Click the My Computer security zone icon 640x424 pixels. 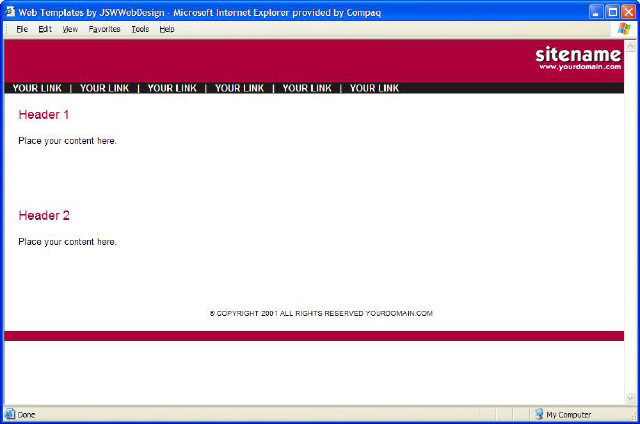coord(538,414)
